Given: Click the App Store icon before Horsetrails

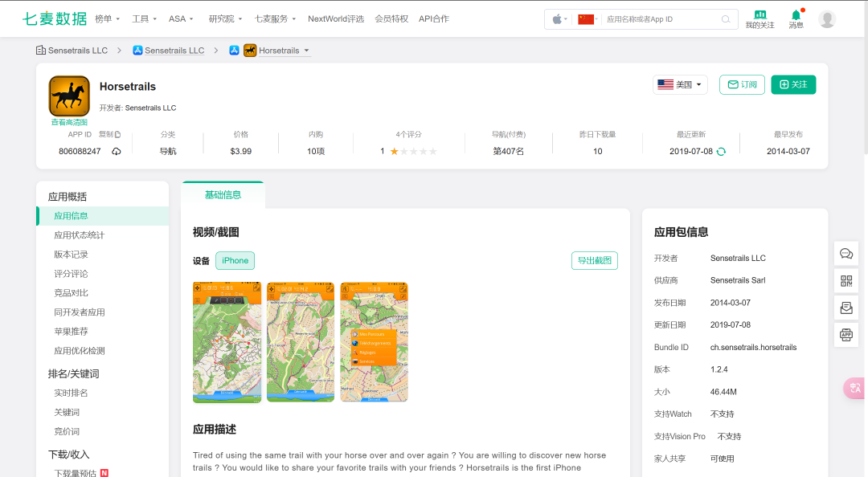Looking at the screenshot, I should 234,51.
